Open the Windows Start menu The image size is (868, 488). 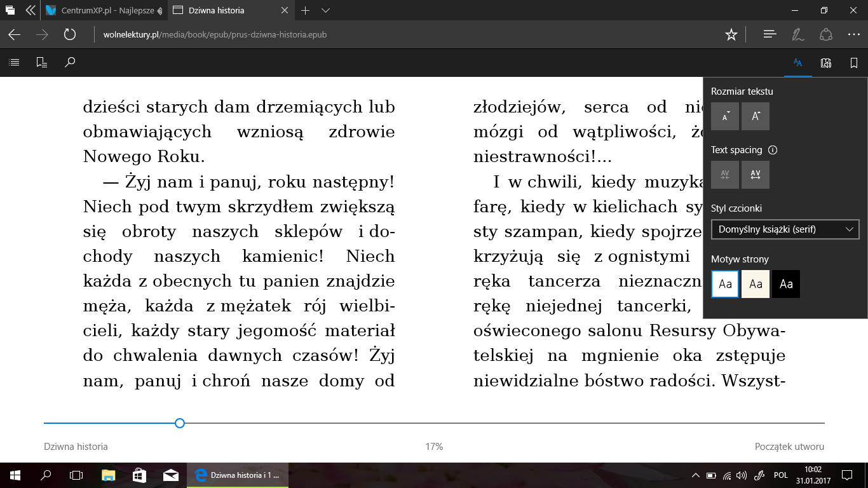[x=15, y=475]
